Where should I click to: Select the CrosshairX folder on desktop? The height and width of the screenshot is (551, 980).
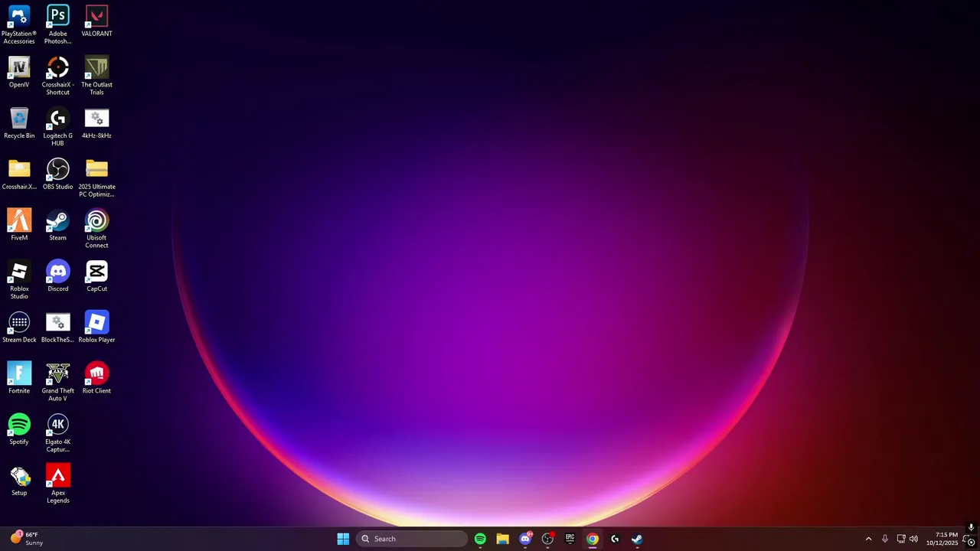pyautogui.click(x=19, y=174)
